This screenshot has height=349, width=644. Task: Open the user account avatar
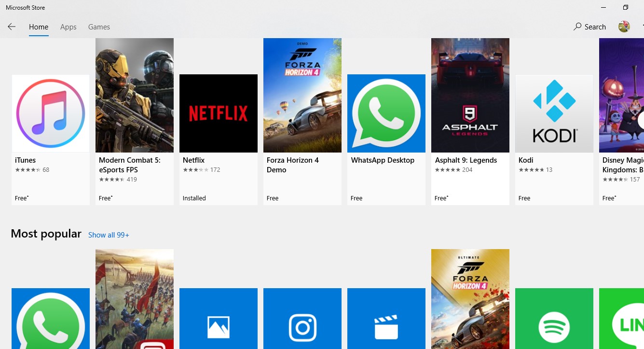pyautogui.click(x=624, y=27)
